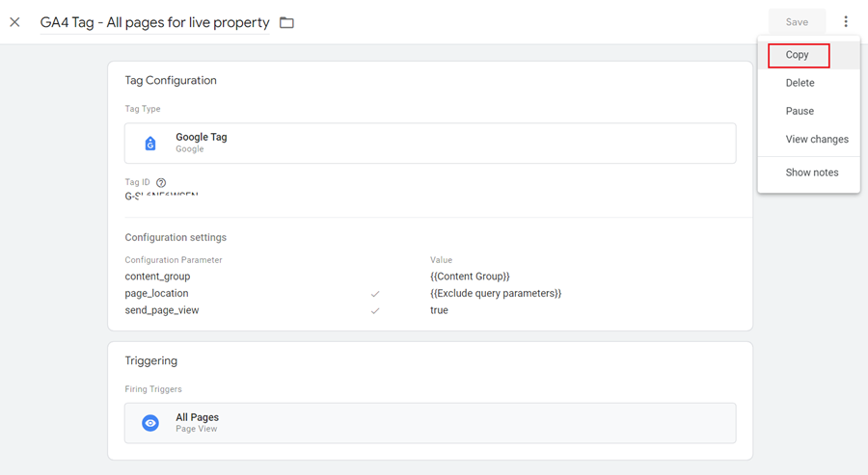Click the Save button

coord(797,22)
